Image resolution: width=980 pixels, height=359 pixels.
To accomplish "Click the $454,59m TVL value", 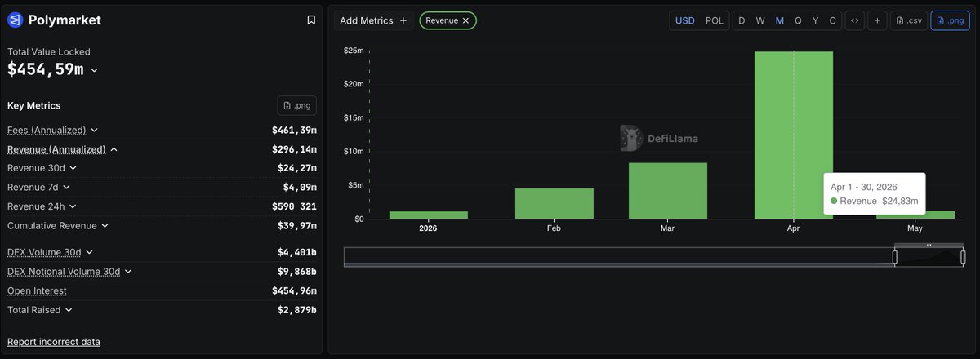I will click(46, 70).
